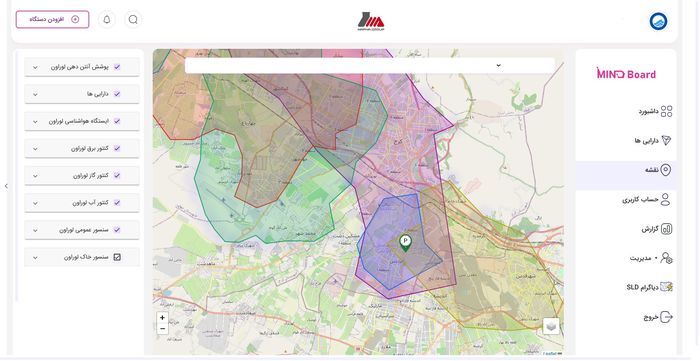
Task: Uncheck پوشش آنتن دهی لوراون layer
Action: click(117, 67)
